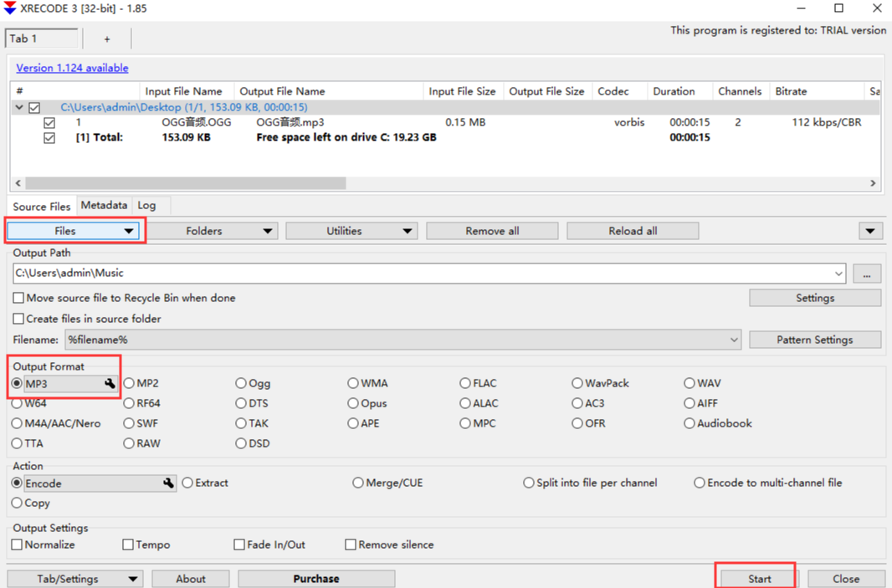Start the conversion
This screenshot has height=588, width=892.
click(x=759, y=579)
